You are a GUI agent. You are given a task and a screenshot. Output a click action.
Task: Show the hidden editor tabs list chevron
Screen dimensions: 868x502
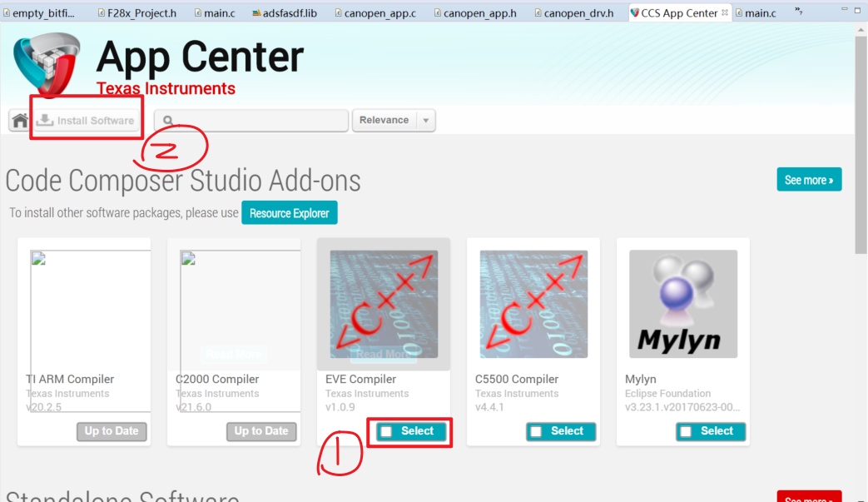point(798,11)
